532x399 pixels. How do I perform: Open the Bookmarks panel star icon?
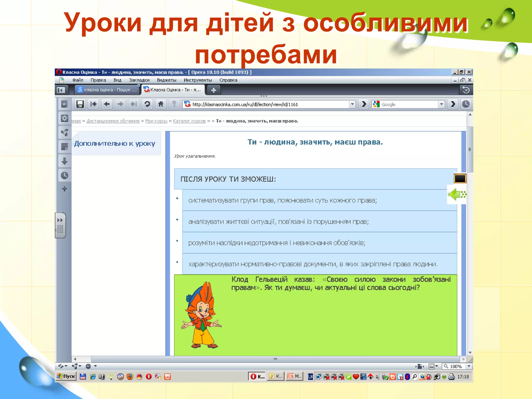coord(64,104)
